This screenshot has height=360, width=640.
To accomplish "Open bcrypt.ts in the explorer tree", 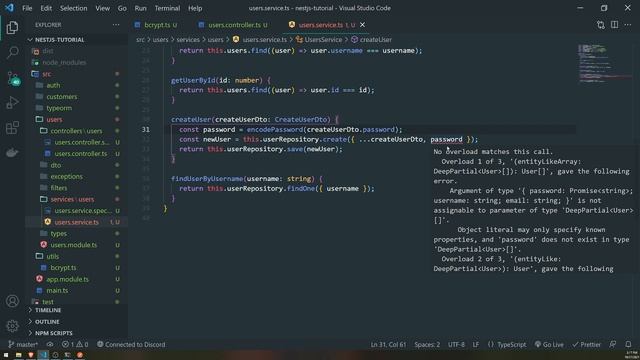I will point(63,268).
